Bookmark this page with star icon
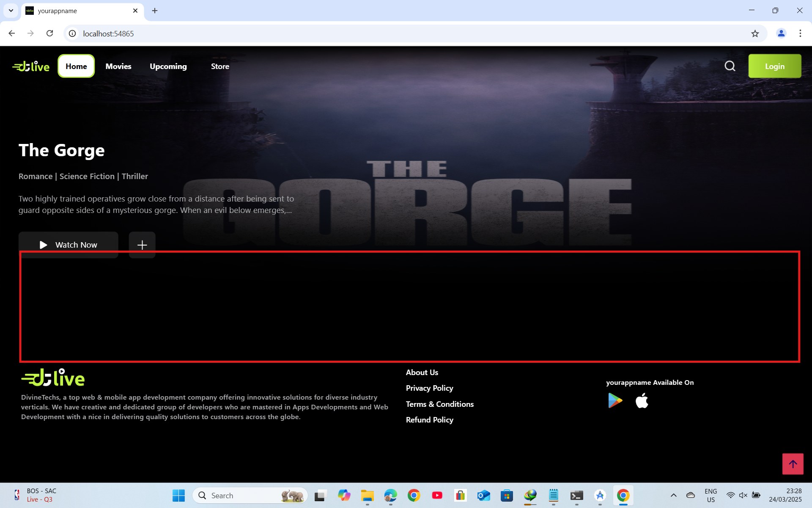This screenshot has height=508, width=812. (755, 33)
